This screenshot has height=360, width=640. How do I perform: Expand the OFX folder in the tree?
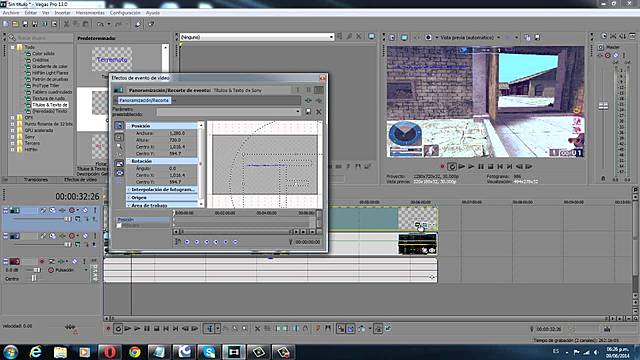coord(13,117)
